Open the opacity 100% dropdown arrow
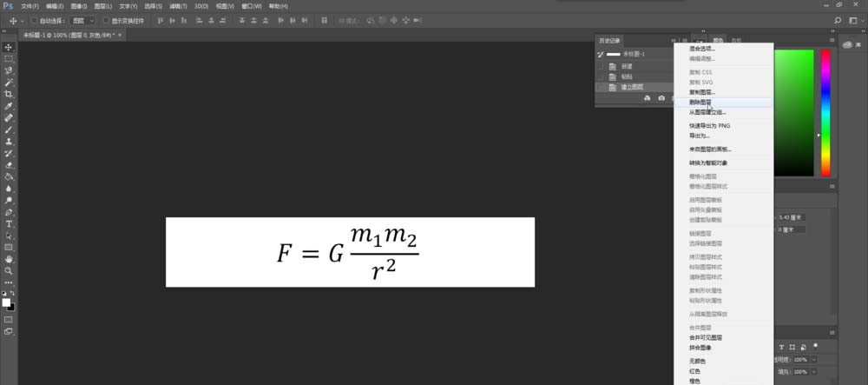 (813, 360)
